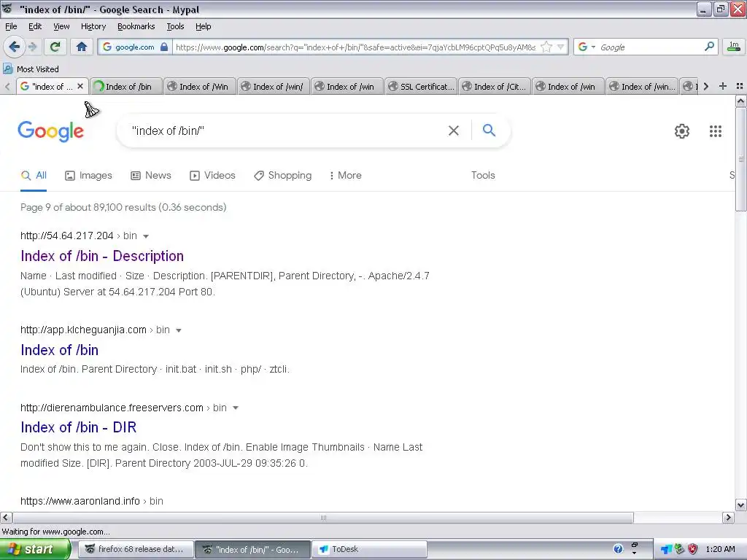Image resolution: width=747 pixels, height=560 pixels.
Task: Click the red shield tray icon
Action: click(692, 549)
